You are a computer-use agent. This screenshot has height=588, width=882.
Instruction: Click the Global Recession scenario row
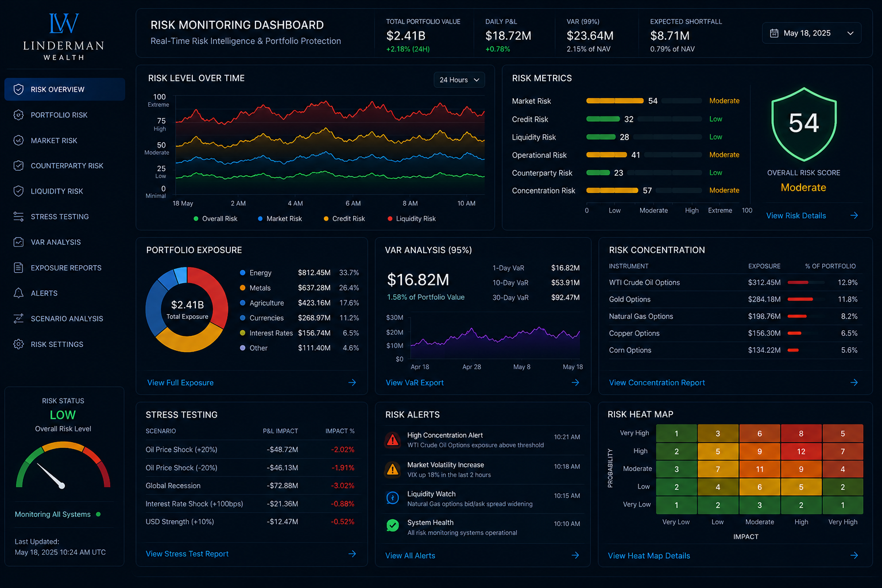coord(250,486)
